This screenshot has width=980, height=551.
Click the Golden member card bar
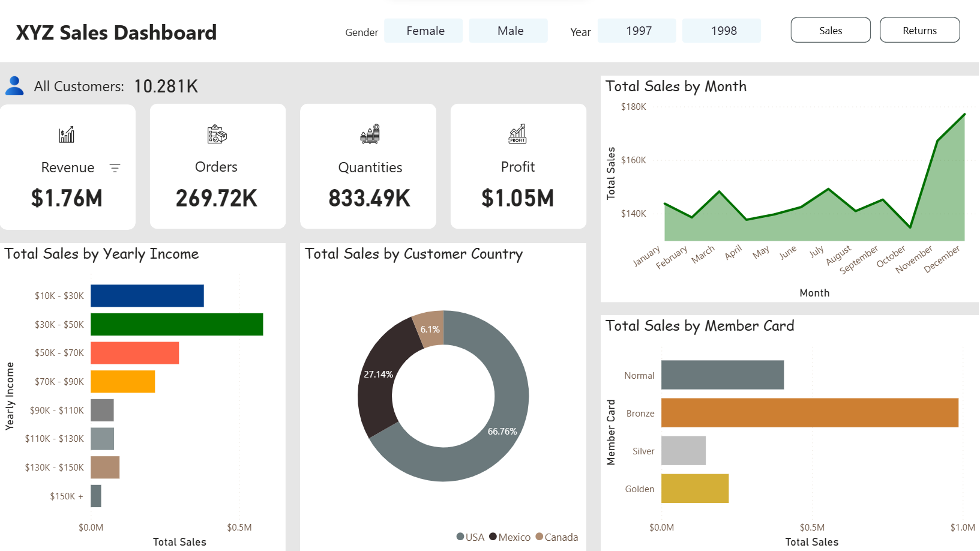[695, 489]
